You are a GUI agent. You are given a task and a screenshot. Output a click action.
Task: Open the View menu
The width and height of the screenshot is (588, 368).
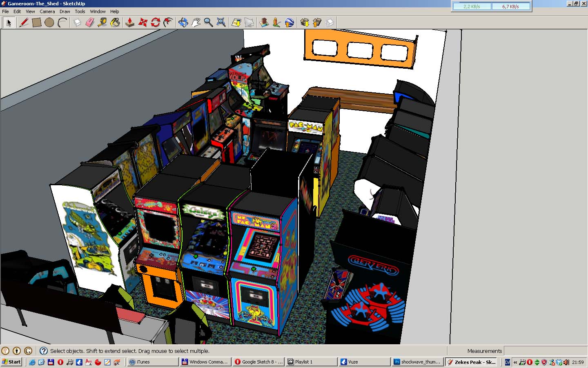point(30,11)
